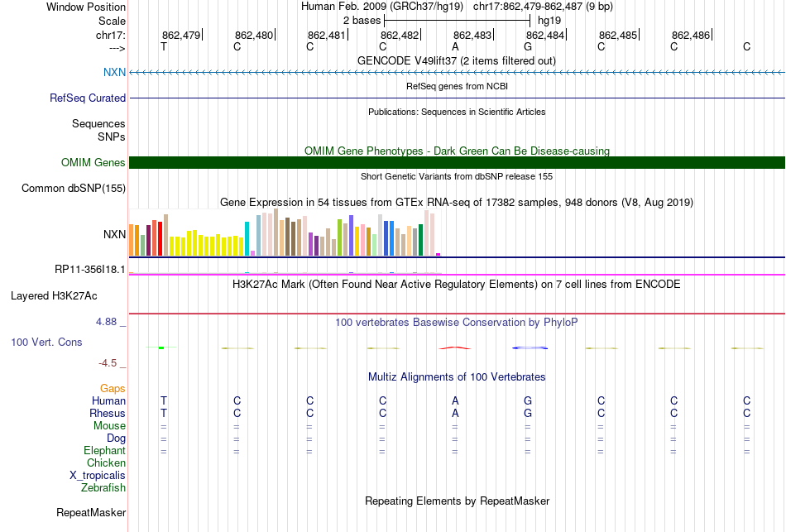Click the Scale ruler label
The height and width of the screenshot is (532, 786).
[112, 21]
